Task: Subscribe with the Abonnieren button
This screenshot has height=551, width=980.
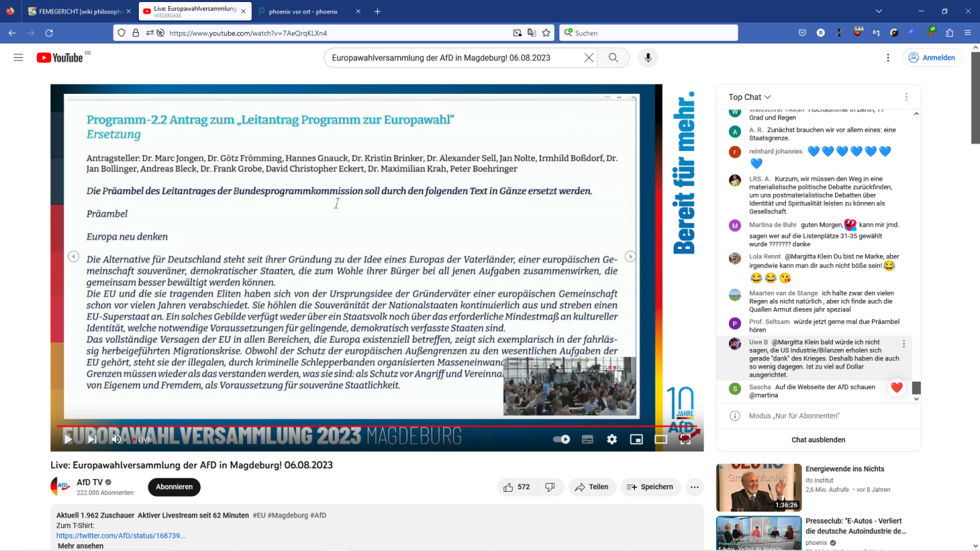Action: [x=174, y=487]
